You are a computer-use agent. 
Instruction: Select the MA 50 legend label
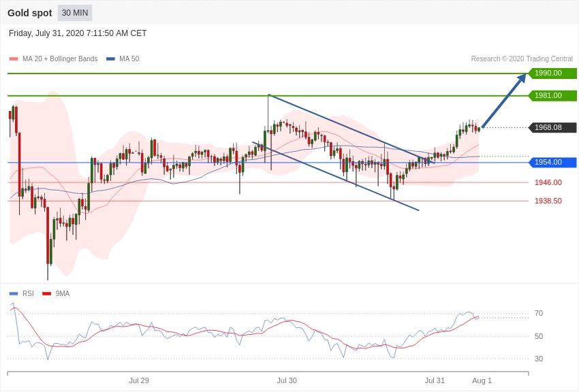click(129, 59)
